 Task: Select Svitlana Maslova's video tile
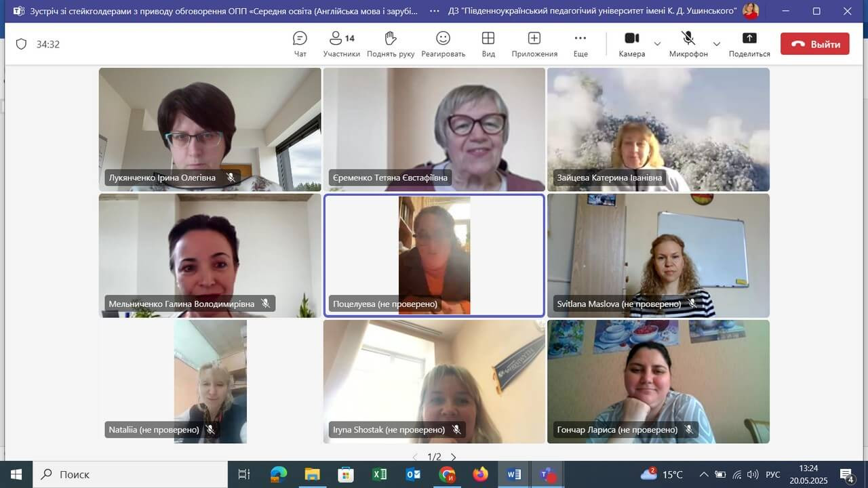click(658, 256)
